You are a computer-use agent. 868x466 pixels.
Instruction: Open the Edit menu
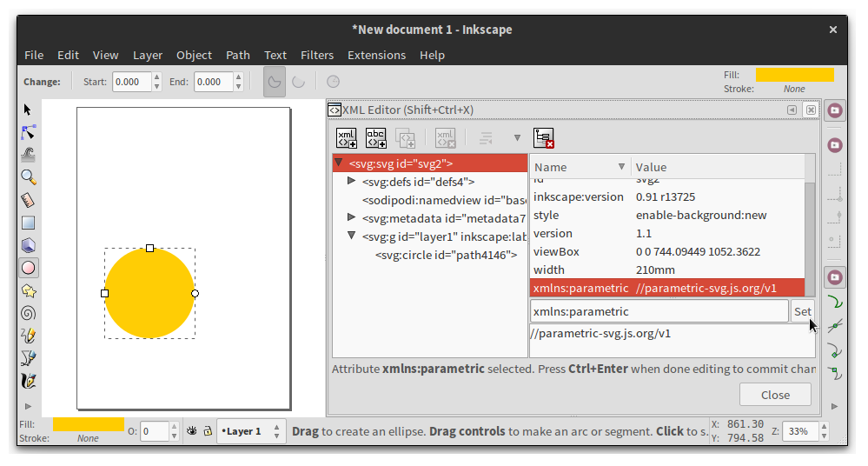[68, 56]
